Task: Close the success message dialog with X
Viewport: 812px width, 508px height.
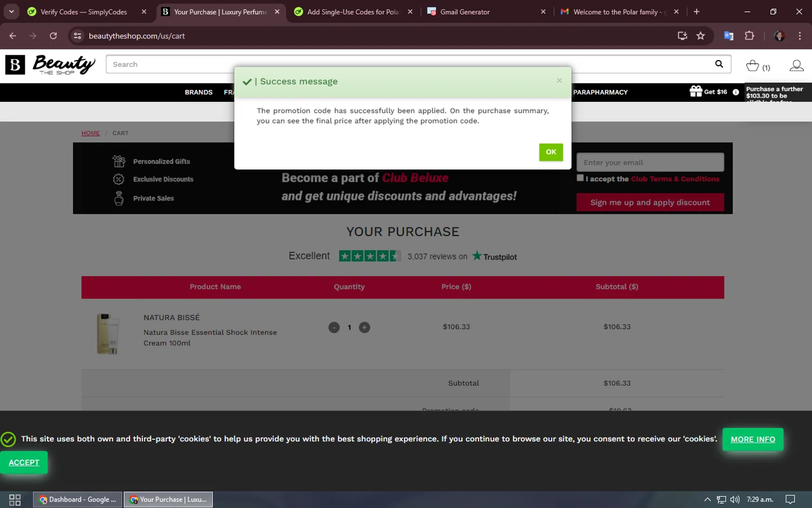Action: 559,81
